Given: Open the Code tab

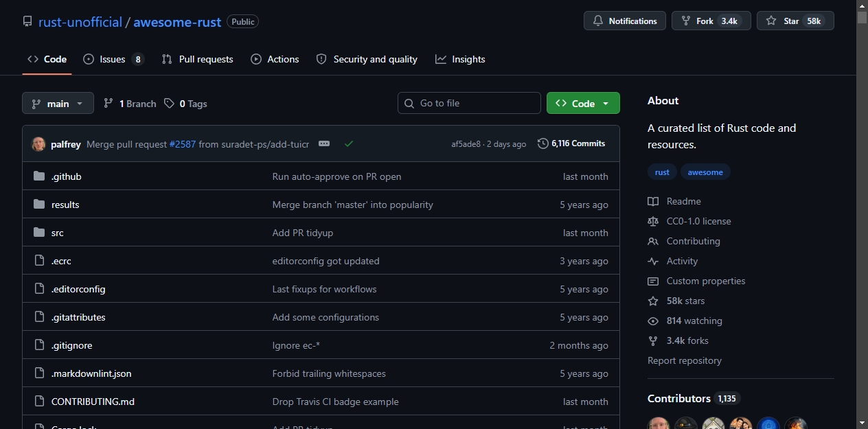Looking at the screenshot, I should pos(47,59).
